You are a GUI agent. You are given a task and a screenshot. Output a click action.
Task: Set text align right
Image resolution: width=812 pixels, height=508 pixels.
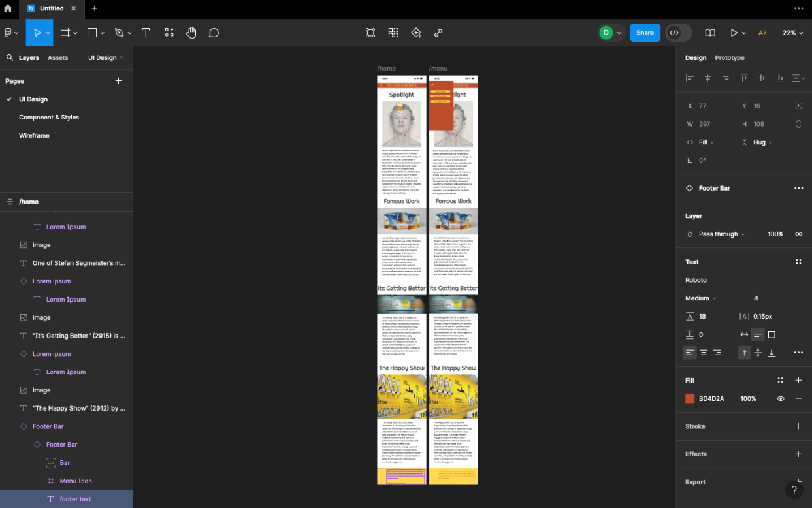click(x=717, y=353)
